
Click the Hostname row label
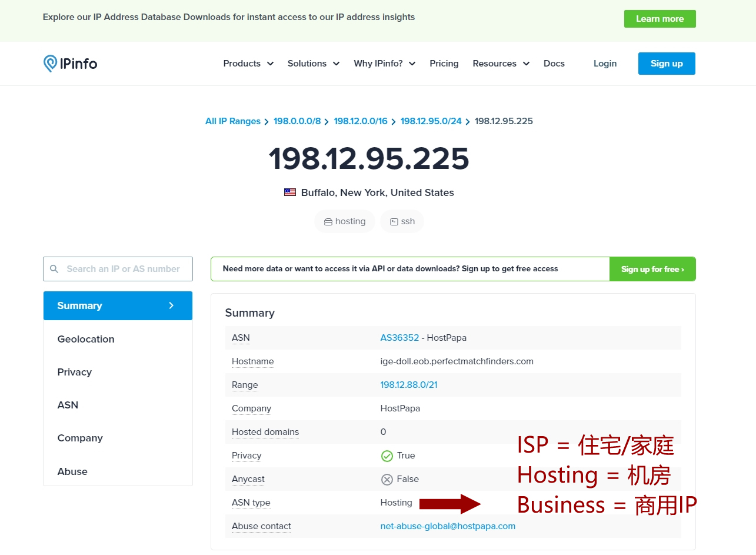(x=253, y=361)
